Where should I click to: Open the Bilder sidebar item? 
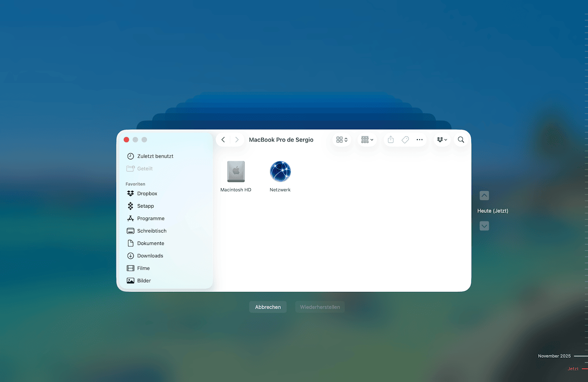click(143, 280)
